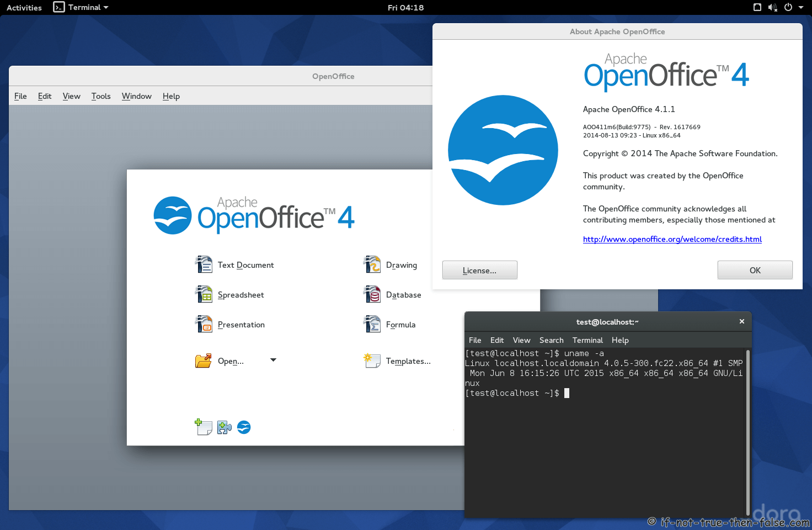Click the Text Document icon in Start Center
The width and height of the screenshot is (812, 530).
pyautogui.click(x=204, y=264)
